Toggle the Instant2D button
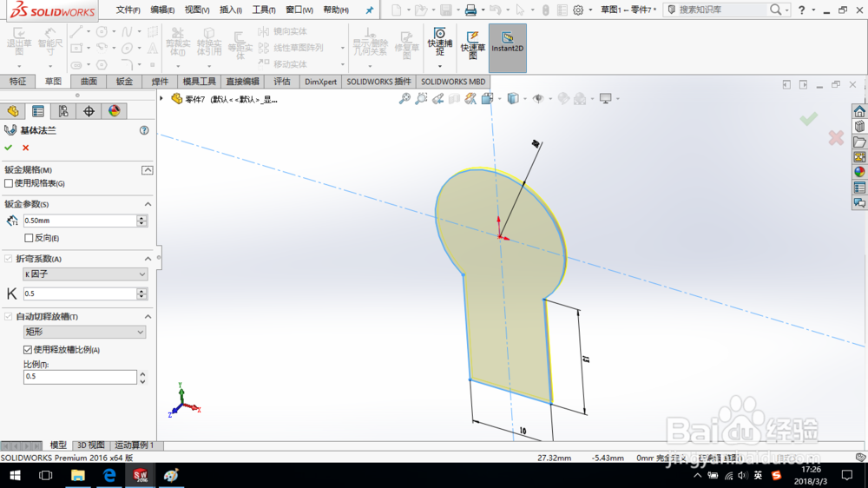 [x=507, y=48]
